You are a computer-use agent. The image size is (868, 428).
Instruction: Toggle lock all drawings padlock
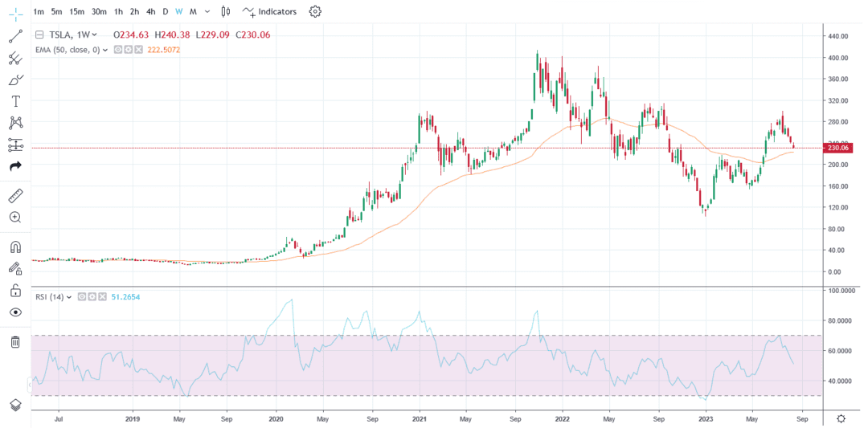pyautogui.click(x=15, y=290)
